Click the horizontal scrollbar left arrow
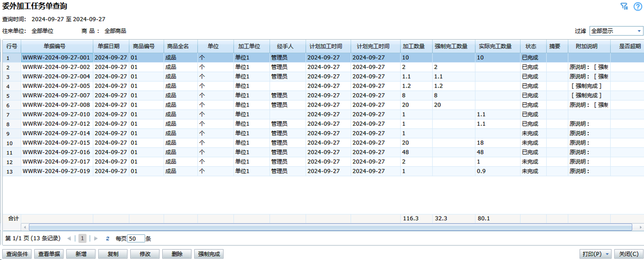Screen dimensions: 644x260 click(x=25, y=227)
